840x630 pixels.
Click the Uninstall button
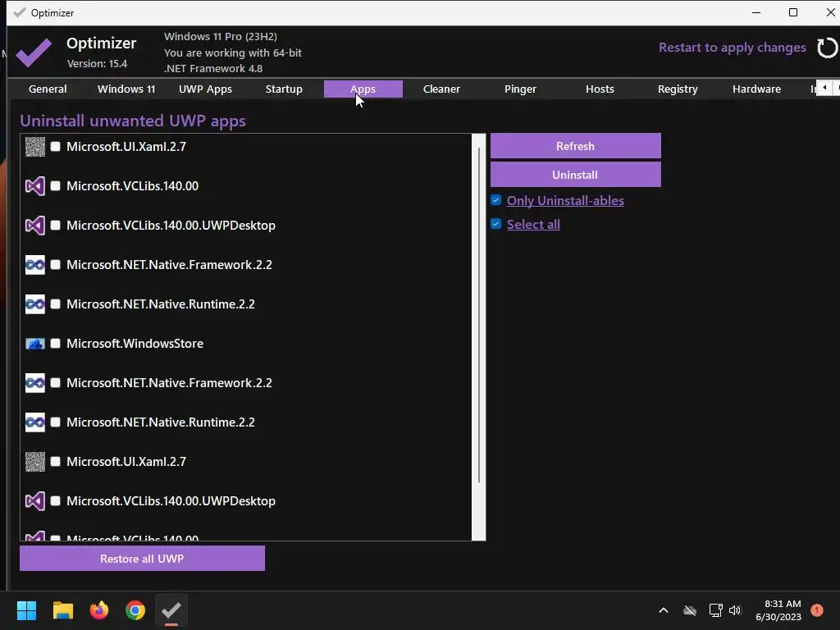pyautogui.click(x=575, y=175)
